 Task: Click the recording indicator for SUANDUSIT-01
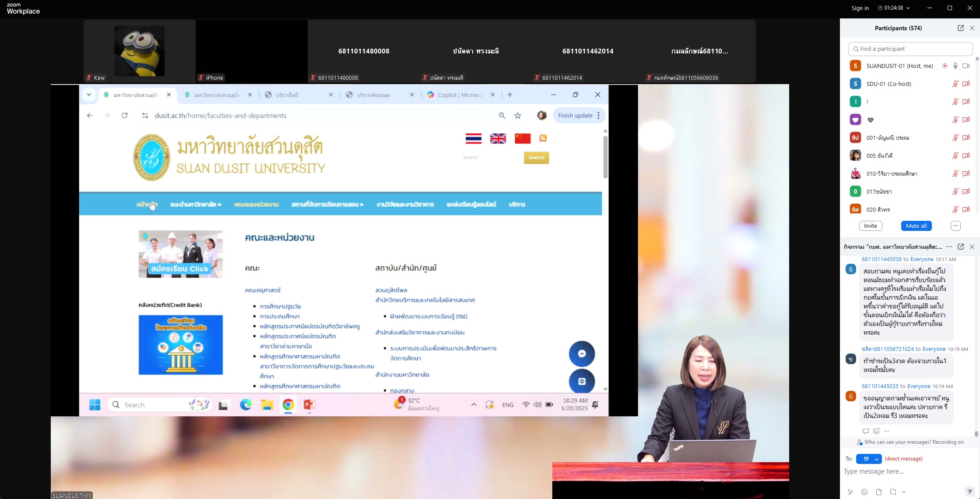click(945, 66)
